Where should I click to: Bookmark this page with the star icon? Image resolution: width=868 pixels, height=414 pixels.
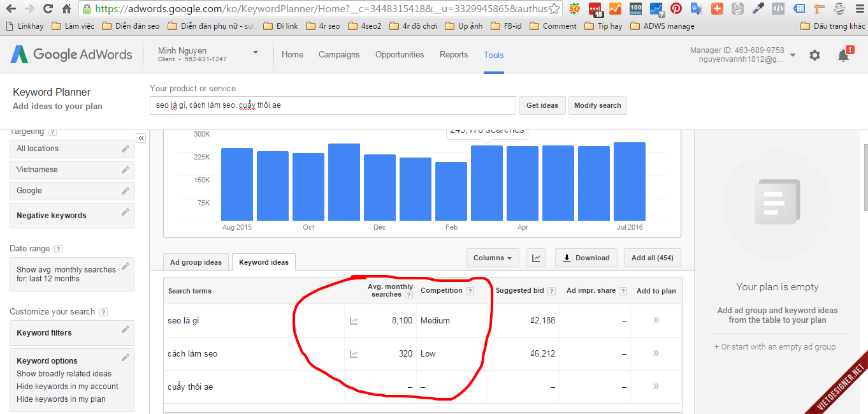coord(554,9)
